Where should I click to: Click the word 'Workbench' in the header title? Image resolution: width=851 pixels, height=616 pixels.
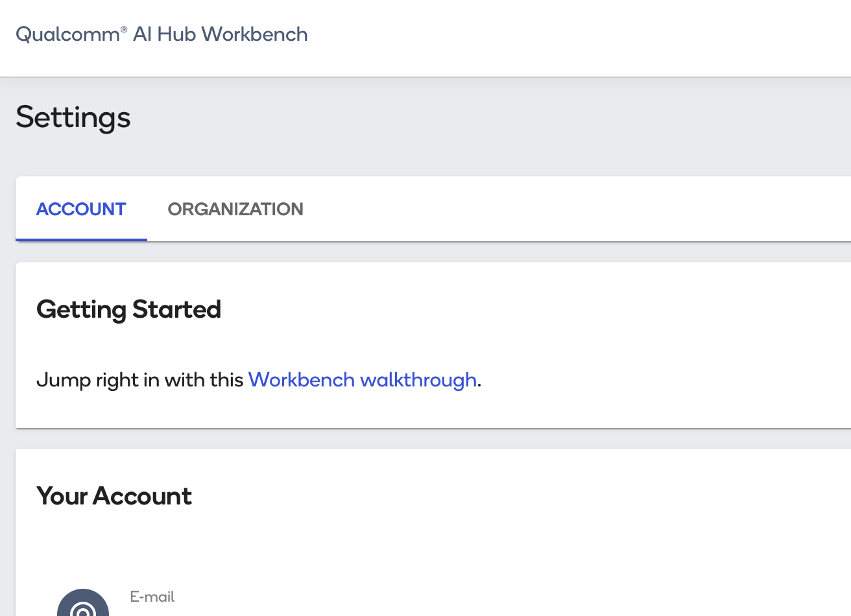coord(254,34)
